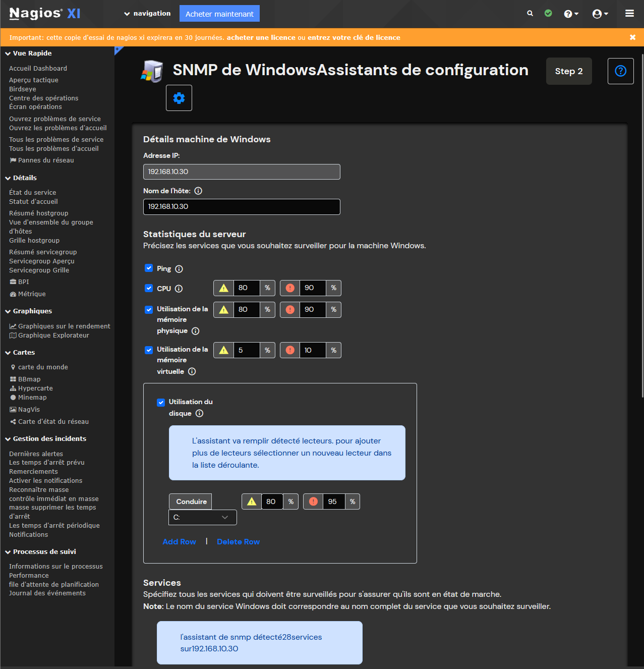Expand the navigation dropdown in header
644x669 pixels.
tap(147, 14)
